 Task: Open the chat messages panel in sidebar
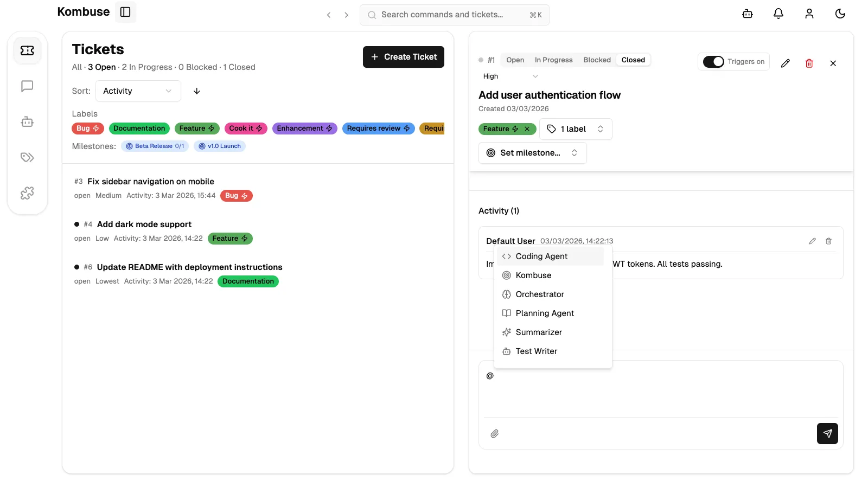pos(27,86)
